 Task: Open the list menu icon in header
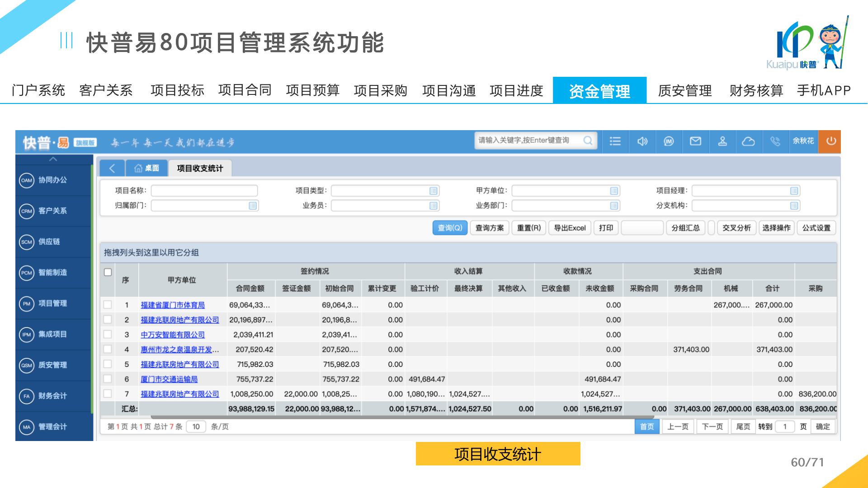(x=615, y=141)
